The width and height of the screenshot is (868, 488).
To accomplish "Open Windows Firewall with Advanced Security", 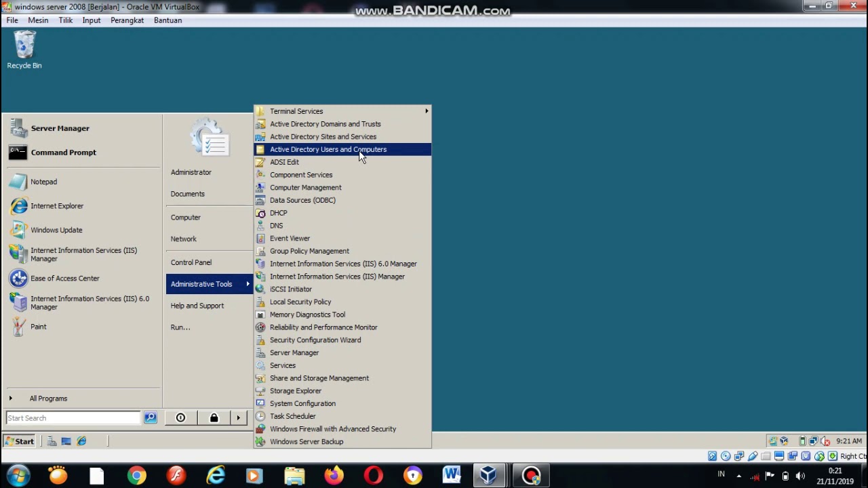I will pyautogui.click(x=342, y=429).
